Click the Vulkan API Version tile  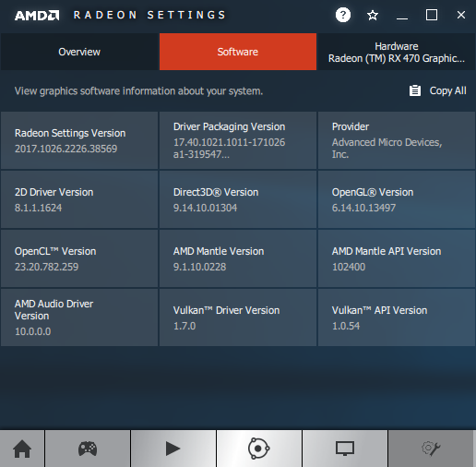pyautogui.click(x=397, y=317)
